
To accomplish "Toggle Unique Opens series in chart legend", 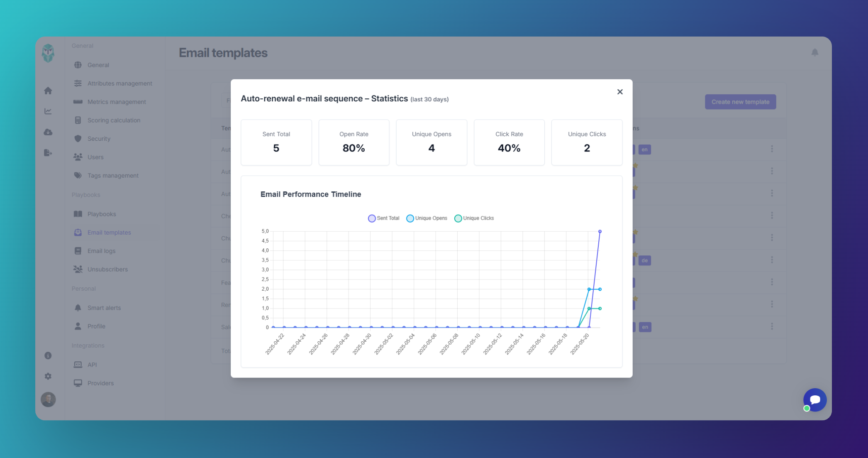I will (x=427, y=218).
